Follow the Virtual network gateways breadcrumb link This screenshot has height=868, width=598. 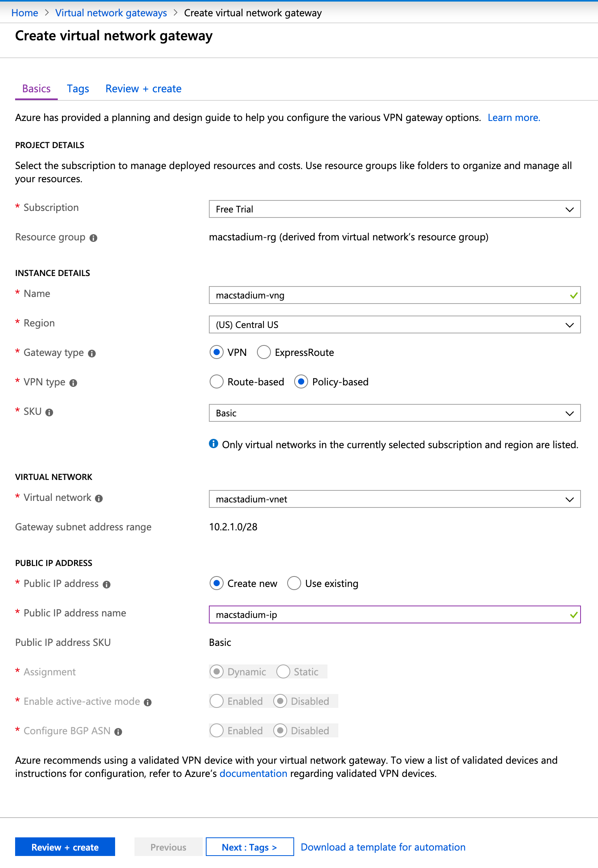[x=111, y=12]
